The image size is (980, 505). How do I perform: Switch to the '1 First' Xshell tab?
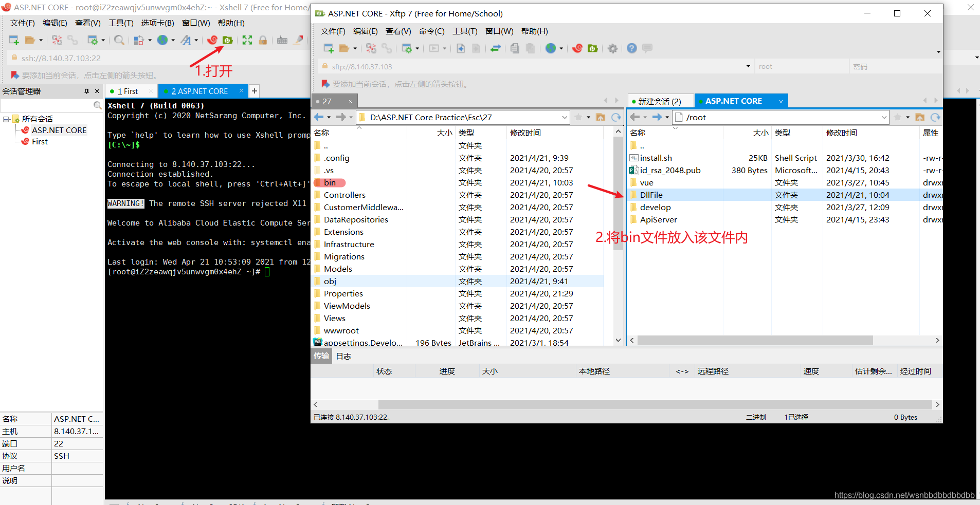click(x=131, y=91)
